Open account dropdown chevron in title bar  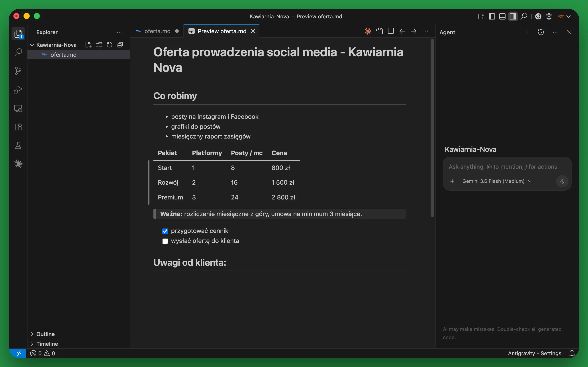click(x=568, y=16)
